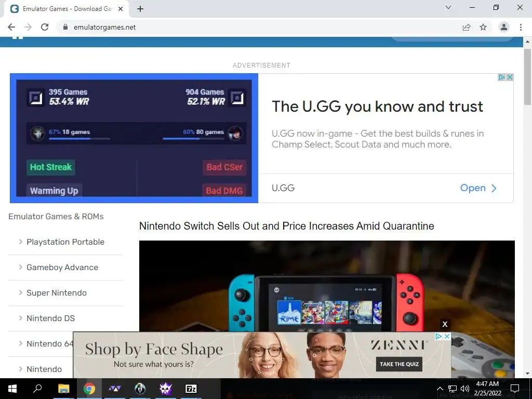
Task: Reload the emulatorgames.net page
Action: pos(45,27)
